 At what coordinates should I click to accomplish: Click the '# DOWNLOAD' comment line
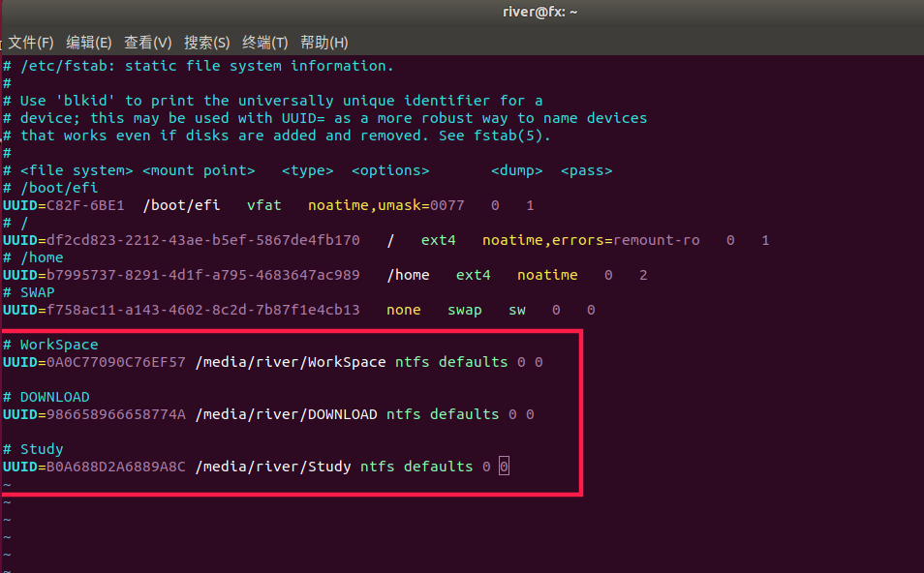46,397
